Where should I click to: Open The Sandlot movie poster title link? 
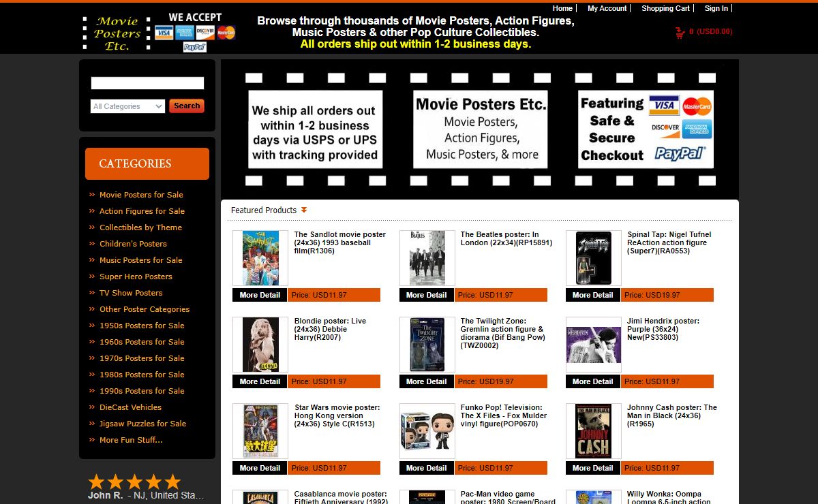[340, 242]
